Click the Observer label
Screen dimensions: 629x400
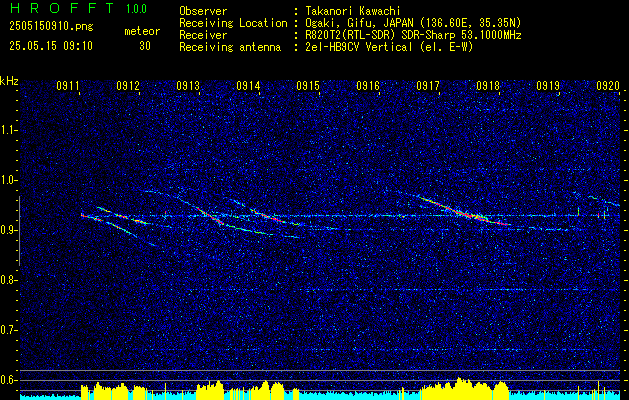203,11
